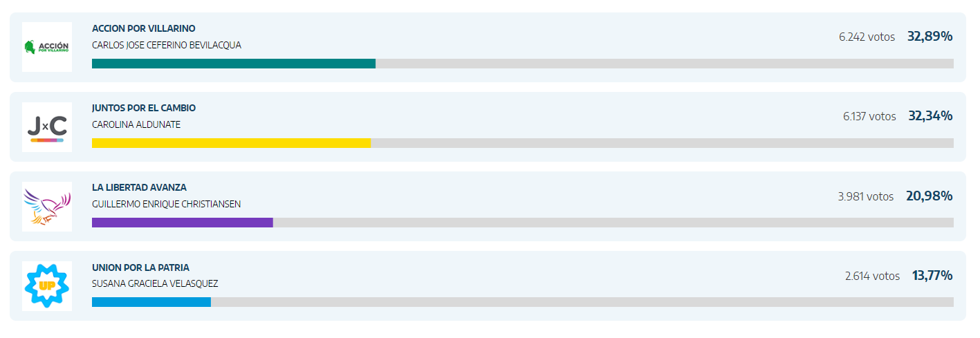Image resolution: width=980 pixels, height=338 pixels.
Task: Click the 6.137 votos count
Action: point(869,116)
